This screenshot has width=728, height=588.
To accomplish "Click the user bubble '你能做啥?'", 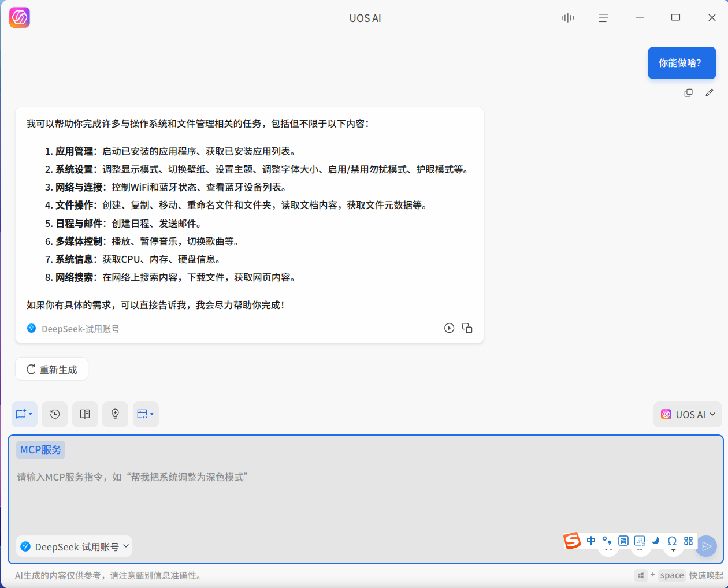I will coord(682,63).
